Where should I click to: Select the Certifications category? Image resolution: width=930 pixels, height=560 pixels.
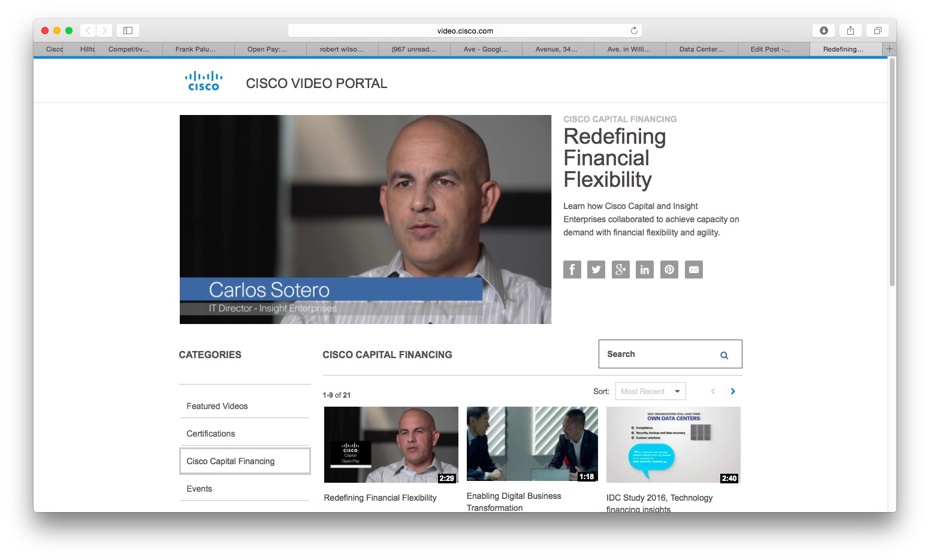(210, 434)
